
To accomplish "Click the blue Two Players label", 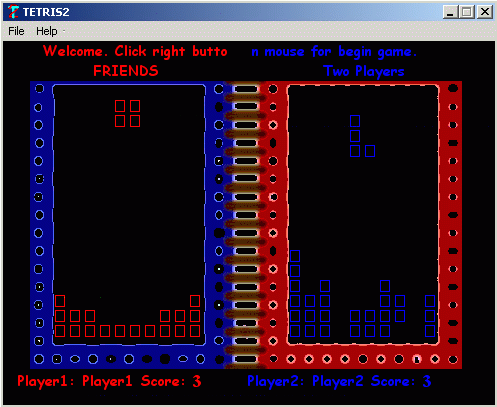I will [x=364, y=71].
